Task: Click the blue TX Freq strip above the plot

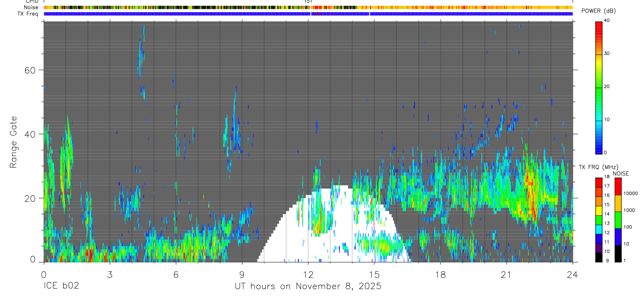Action: point(308,14)
